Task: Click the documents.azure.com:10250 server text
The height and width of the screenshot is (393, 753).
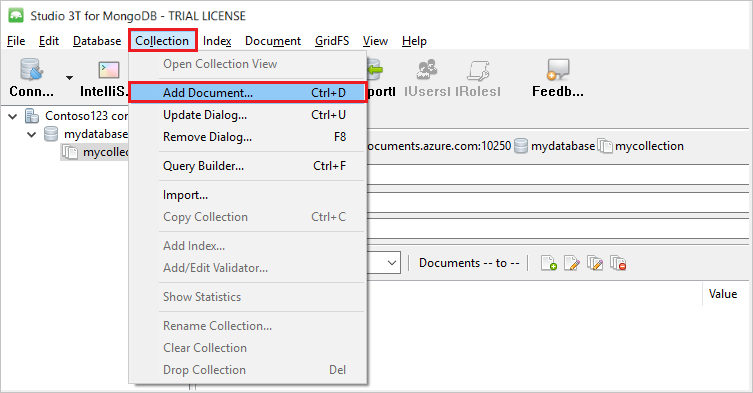Action: point(439,146)
